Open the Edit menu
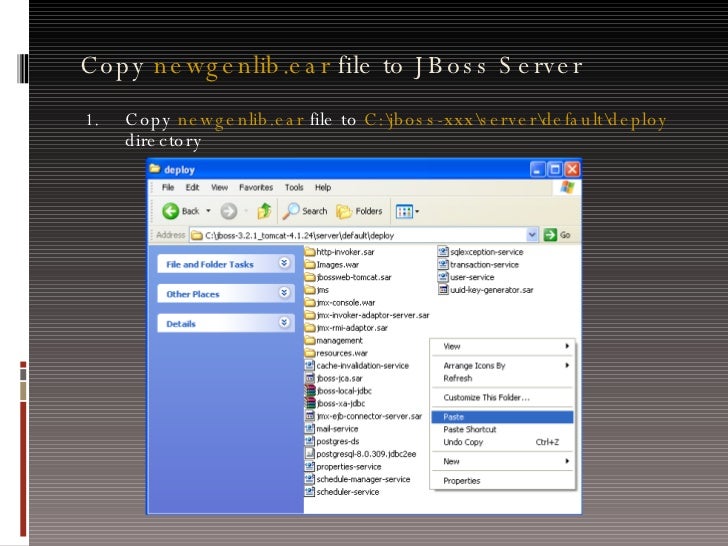728x546 pixels. coord(192,187)
